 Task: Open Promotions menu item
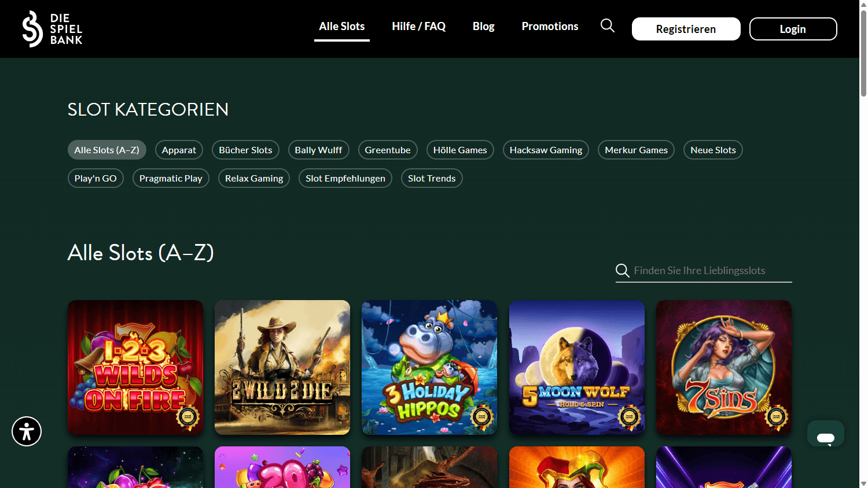pyautogui.click(x=550, y=27)
